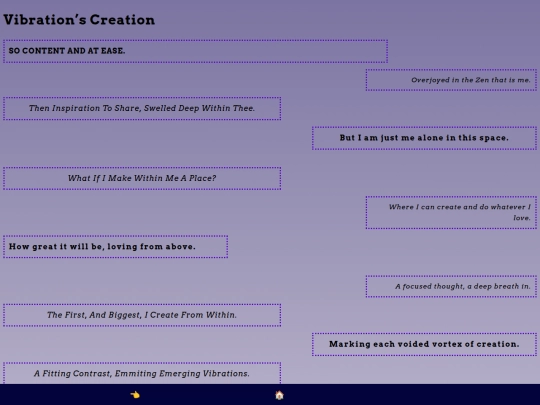Click 'What If I Make Within Me A Place?'
This screenshot has height=405, width=540.
[142, 178]
